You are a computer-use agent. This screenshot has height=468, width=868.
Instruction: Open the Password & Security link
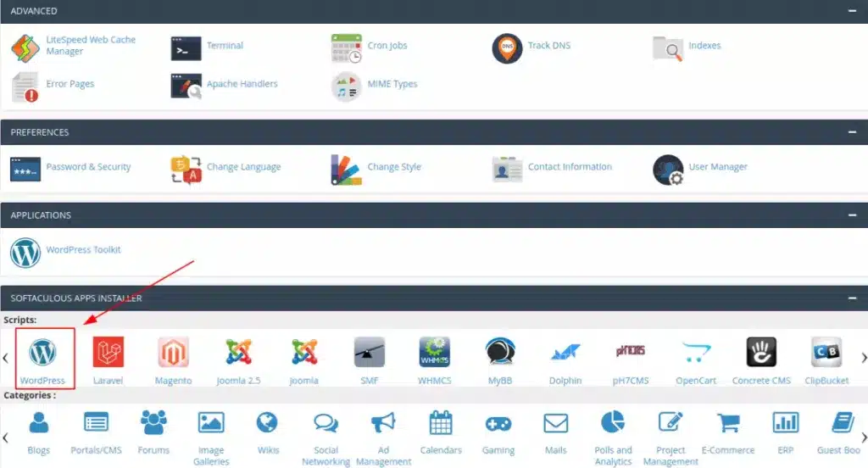pyautogui.click(x=88, y=167)
